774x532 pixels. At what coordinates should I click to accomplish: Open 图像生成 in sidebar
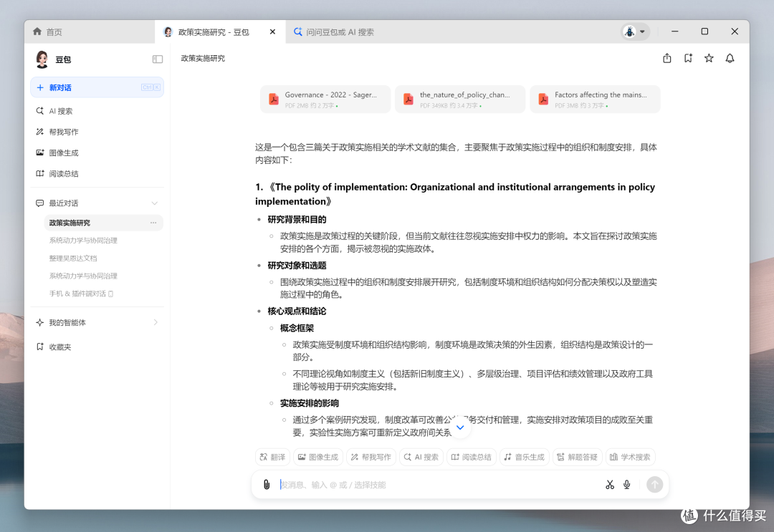97,153
